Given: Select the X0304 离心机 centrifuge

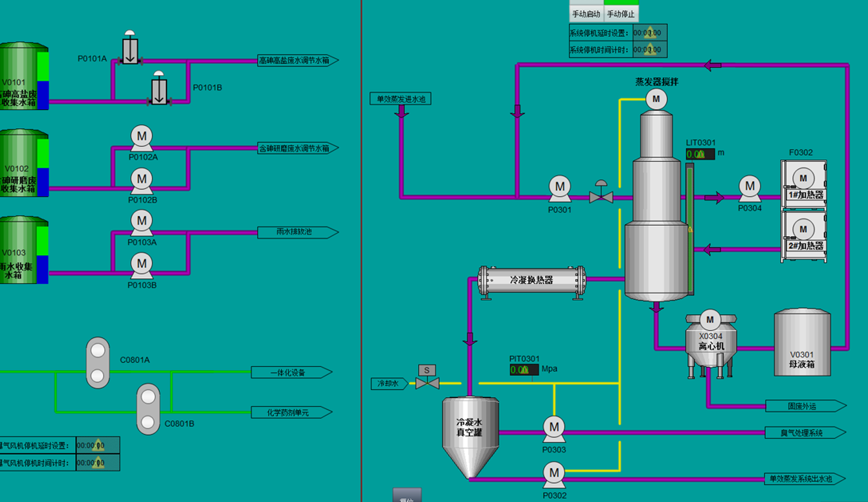Looking at the screenshot, I should (x=710, y=341).
